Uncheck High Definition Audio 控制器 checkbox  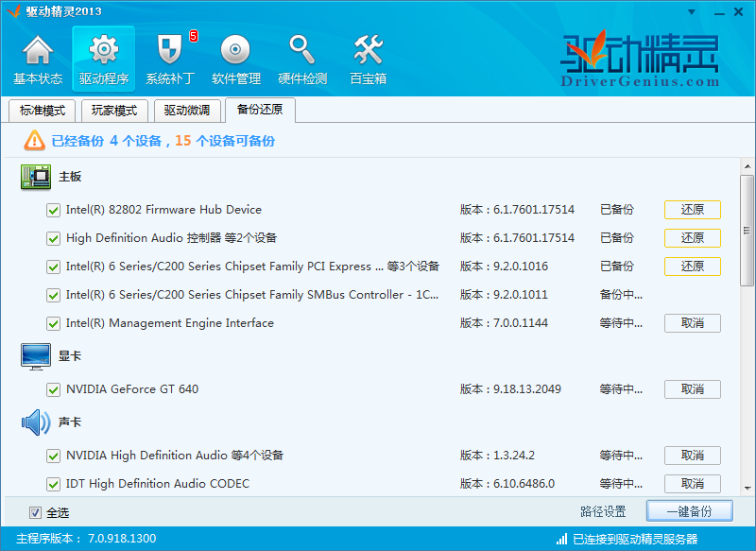point(53,238)
